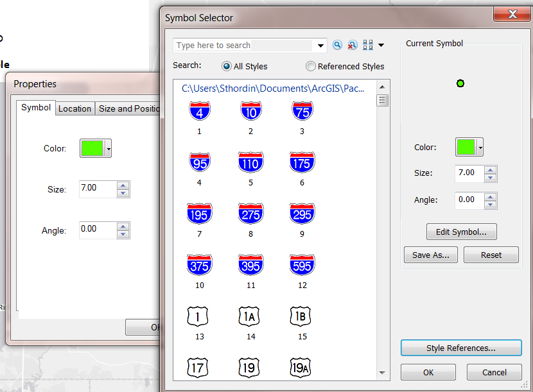Switch to the Location tab in Properties
This screenshot has width=533, height=392.
pyautogui.click(x=74, y=108)
